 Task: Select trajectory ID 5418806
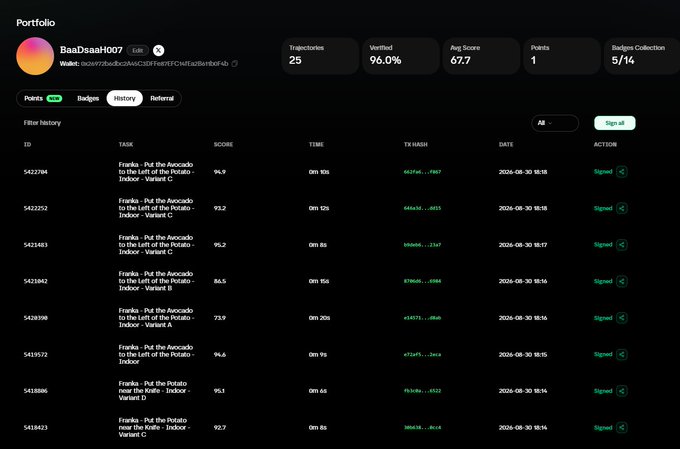[x=36, y=391]
